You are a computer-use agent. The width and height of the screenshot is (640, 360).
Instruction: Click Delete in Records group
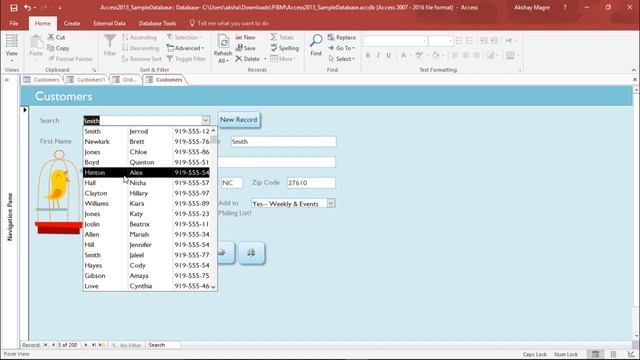[247, 59]
